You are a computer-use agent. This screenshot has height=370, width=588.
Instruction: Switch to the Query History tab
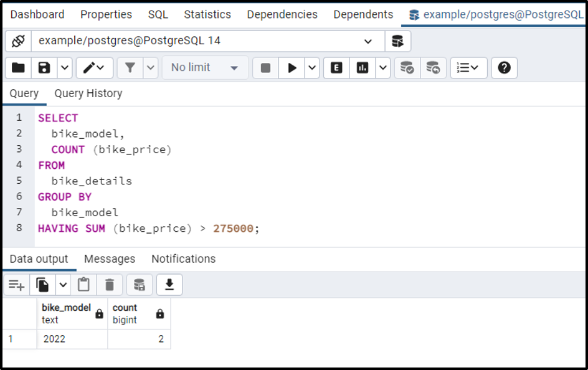point(88,93)
